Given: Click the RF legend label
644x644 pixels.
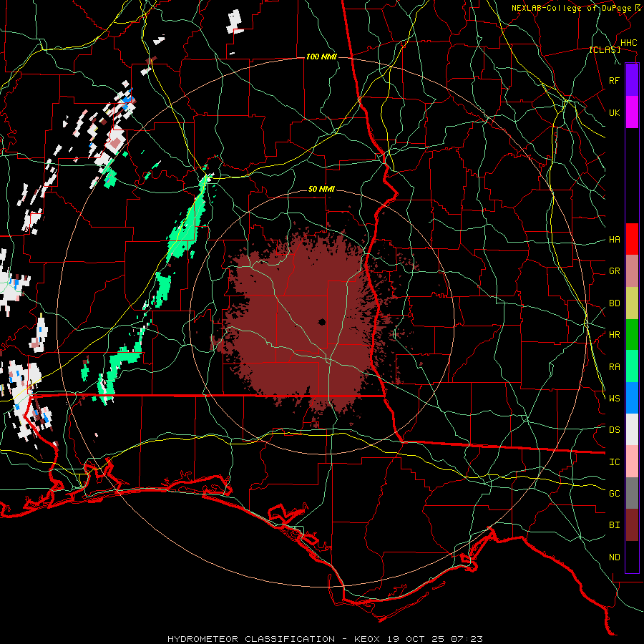Looking at the screenshot, I should click(614, 80).
